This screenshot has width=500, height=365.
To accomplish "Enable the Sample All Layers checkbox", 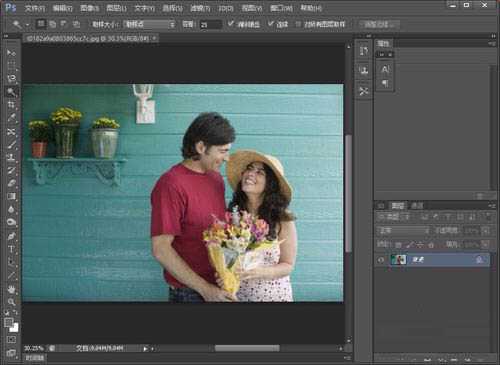I will 298,24.
